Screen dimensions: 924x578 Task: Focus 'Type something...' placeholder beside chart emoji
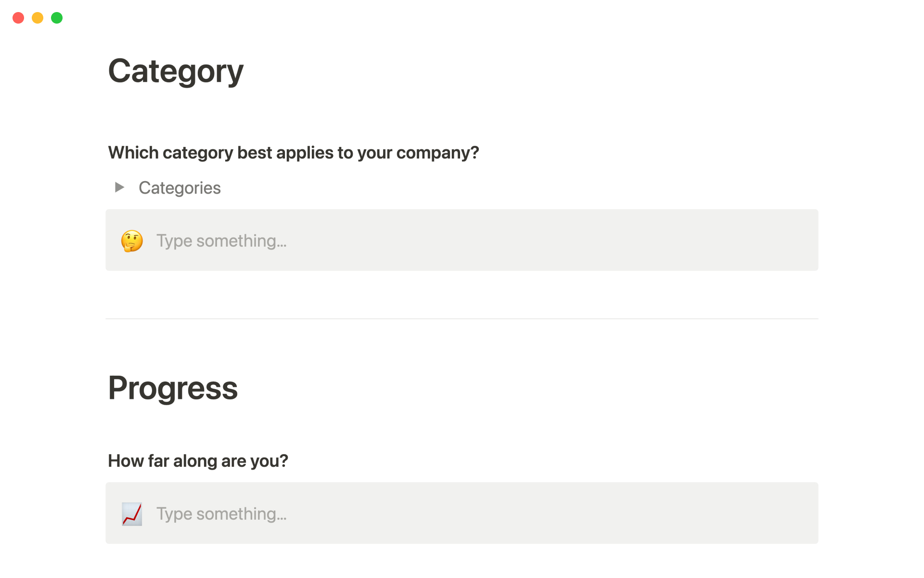[x=221, y=514]
